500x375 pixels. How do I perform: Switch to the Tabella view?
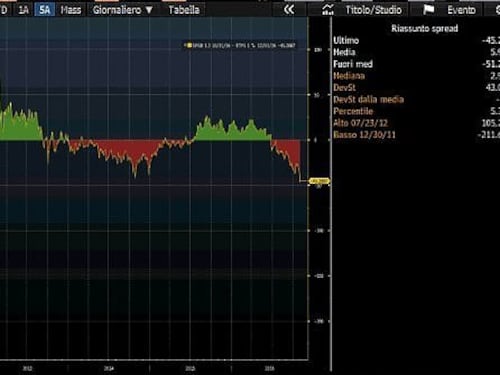point(184,10)
